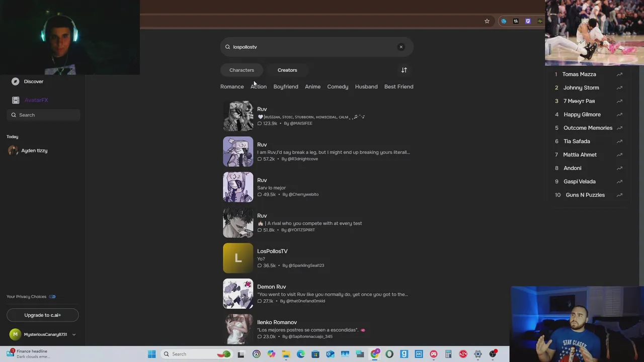Viewport: 644px width, 362px height.
Task: Toggle Your Privacy Choices switch
Action: 52,297
